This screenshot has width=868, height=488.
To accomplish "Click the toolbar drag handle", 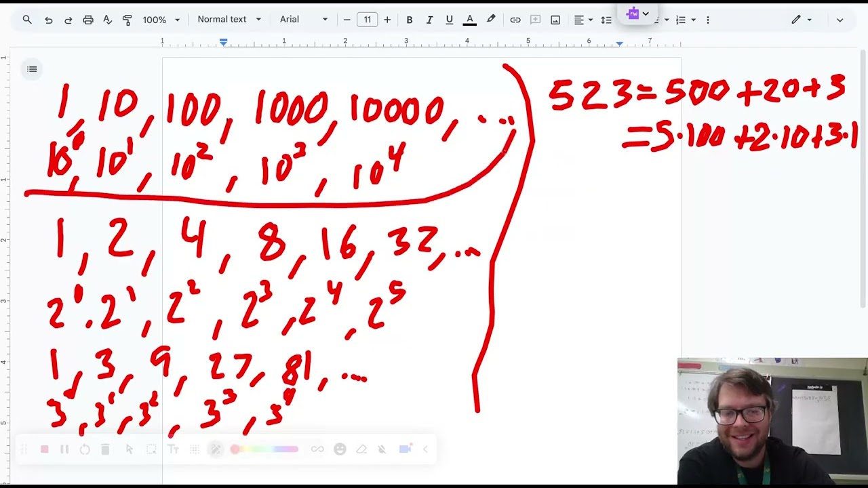I will 24,449.
